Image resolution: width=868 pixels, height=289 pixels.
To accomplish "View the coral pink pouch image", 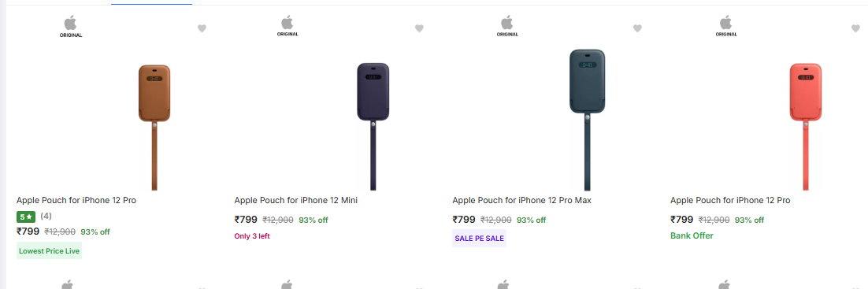I will click(x=806, y=127).
